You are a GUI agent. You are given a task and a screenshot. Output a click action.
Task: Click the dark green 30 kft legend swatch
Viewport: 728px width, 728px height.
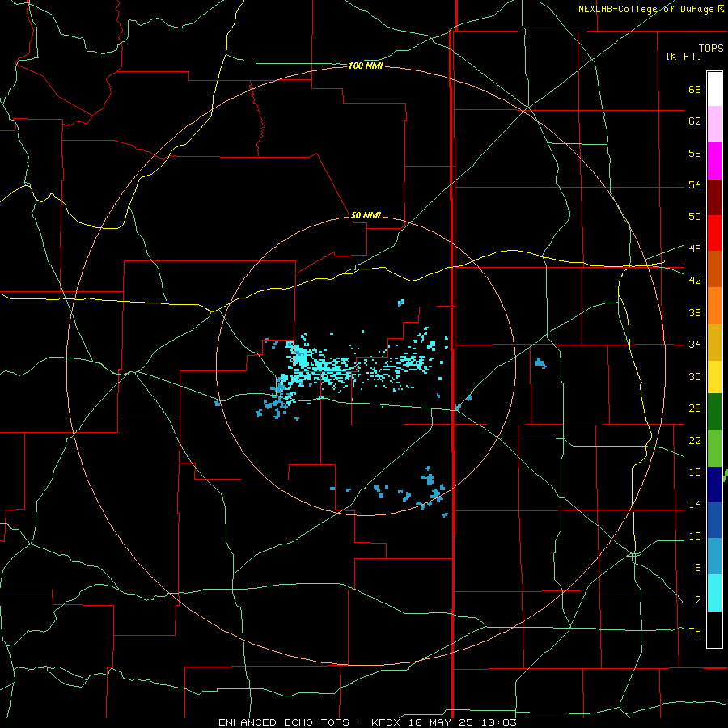[714, 412]
